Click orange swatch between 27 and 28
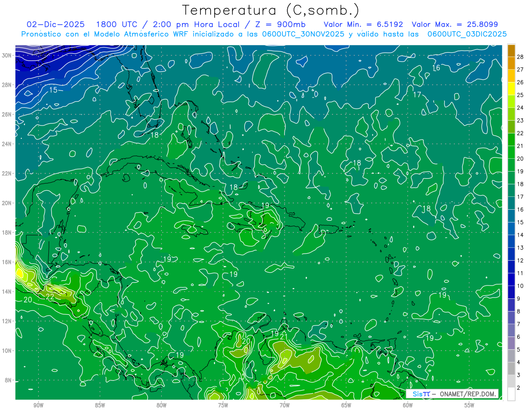The width and height of the screenshot is (532, 411). pos(511,63)
